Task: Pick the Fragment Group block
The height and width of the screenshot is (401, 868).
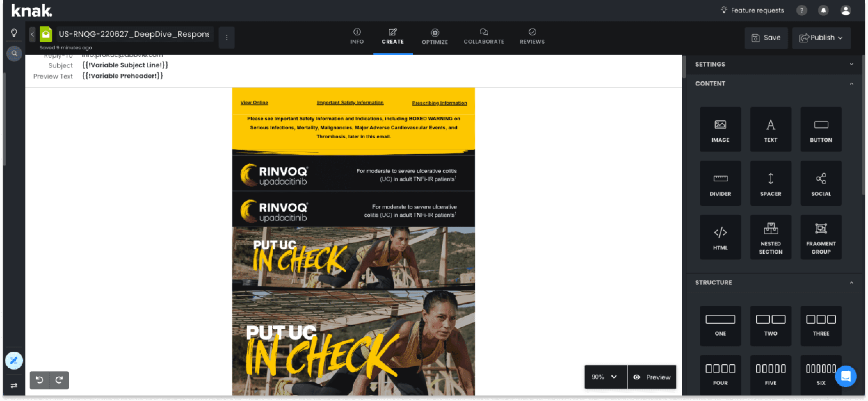Action: click(x=821, y=237)
